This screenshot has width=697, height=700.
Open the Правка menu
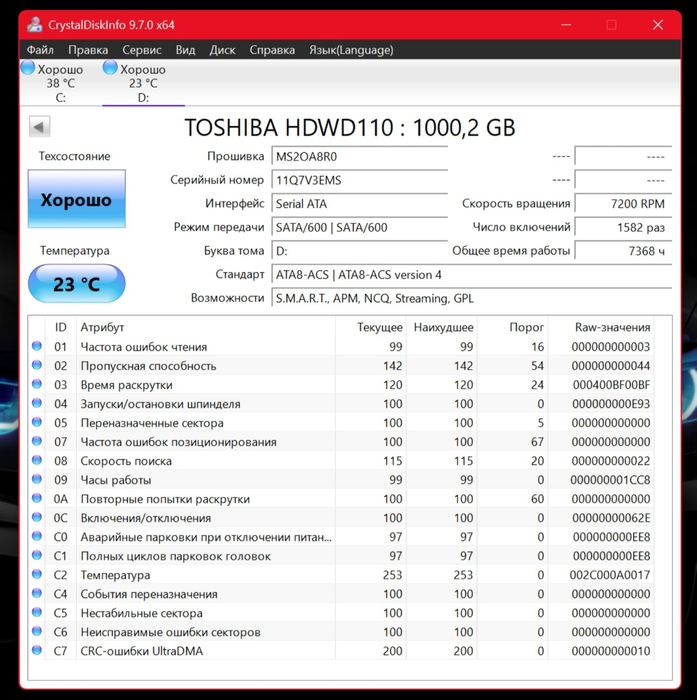[88, 50]
